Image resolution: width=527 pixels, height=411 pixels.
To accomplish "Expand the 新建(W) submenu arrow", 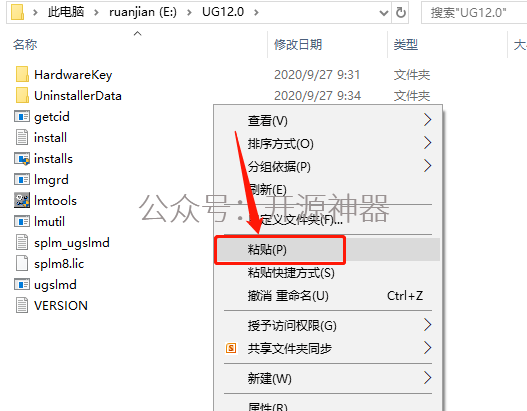I will point(427,378).
